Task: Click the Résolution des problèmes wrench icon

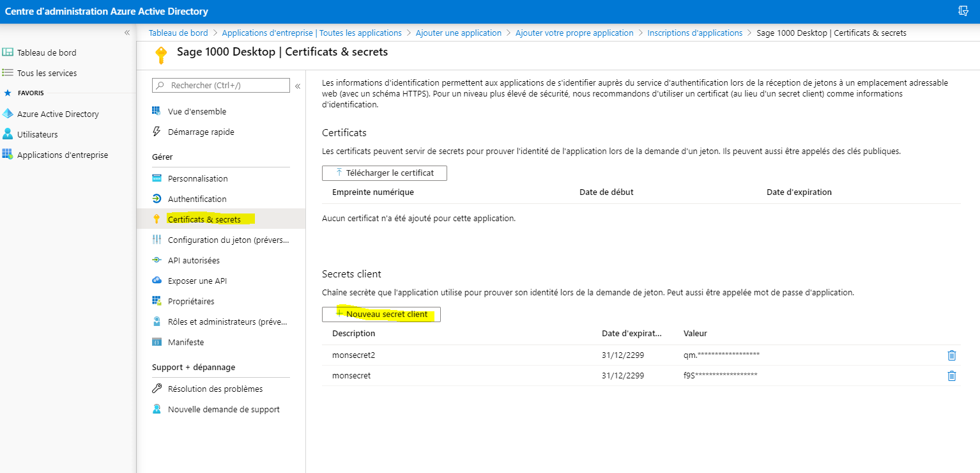Action: click(x=157, y=389)
